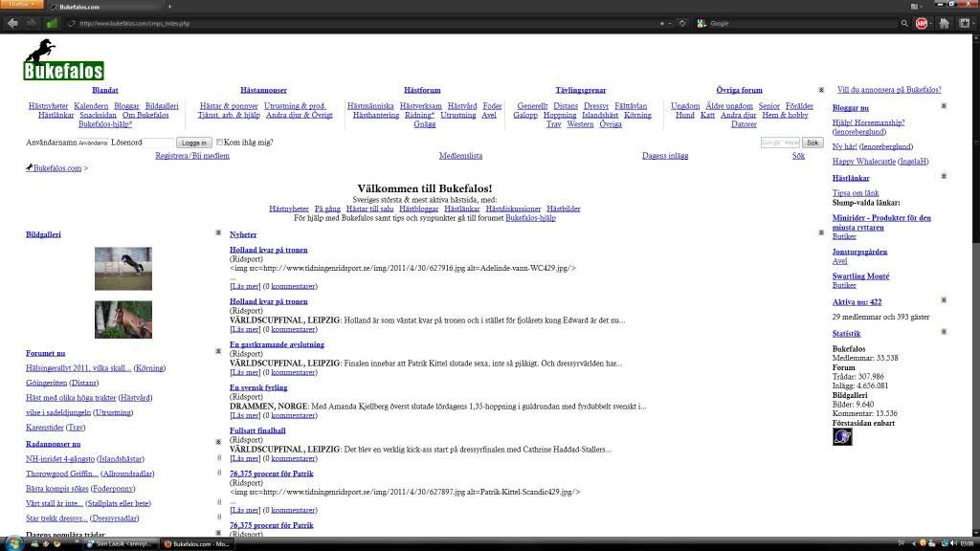Click the Användarnamn input field

tap(93, 143)
